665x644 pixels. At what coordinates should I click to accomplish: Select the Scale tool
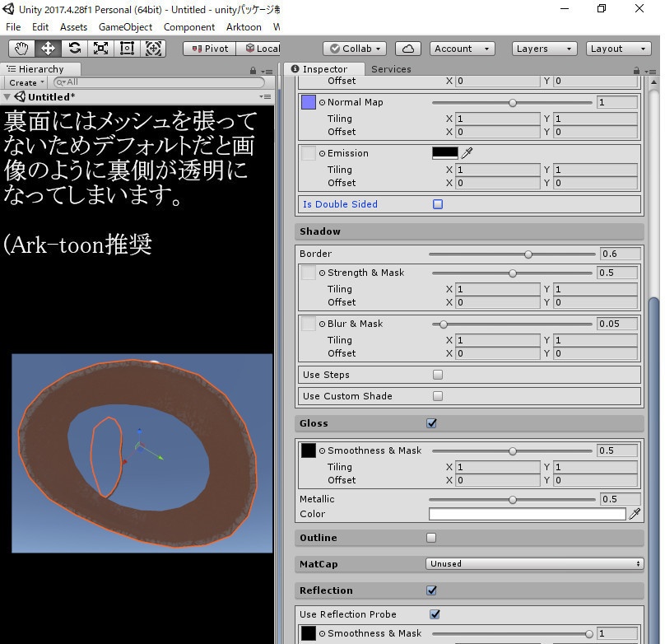[x=100, y=49]
